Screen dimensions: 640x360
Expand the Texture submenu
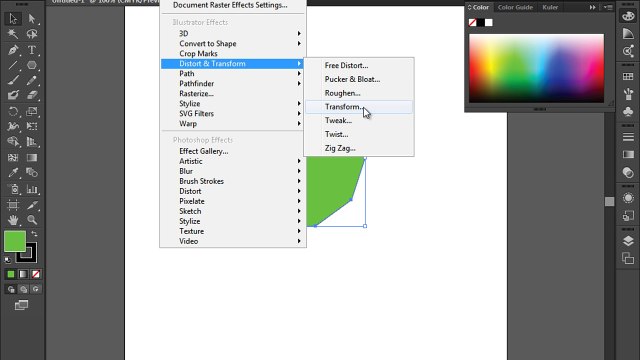233,231
